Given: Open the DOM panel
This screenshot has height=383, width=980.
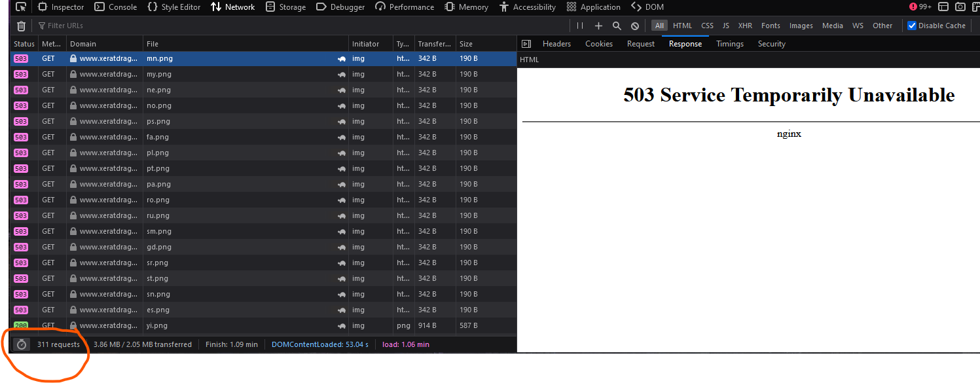Looking at the screenshot, I should [647, 7].
